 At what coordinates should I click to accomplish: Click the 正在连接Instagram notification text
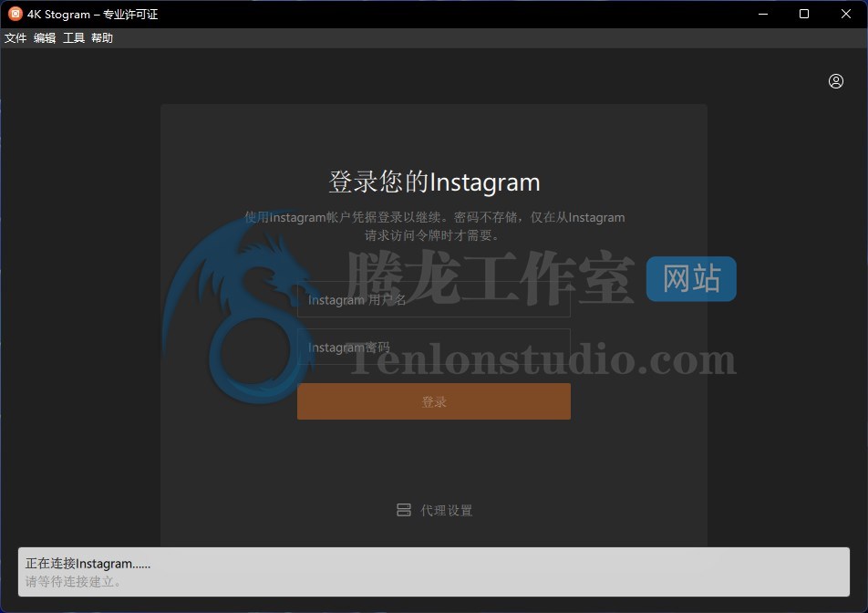point(88,564)
